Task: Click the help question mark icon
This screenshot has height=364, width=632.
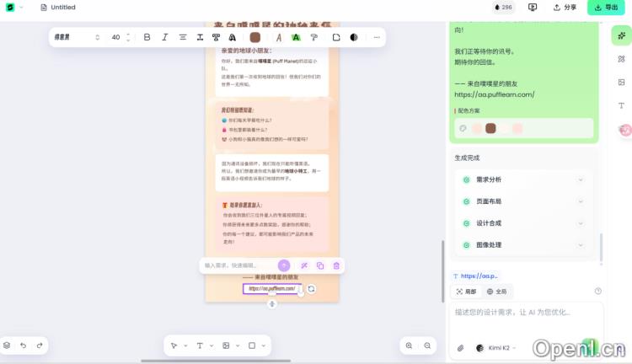Action: point(597,291)
